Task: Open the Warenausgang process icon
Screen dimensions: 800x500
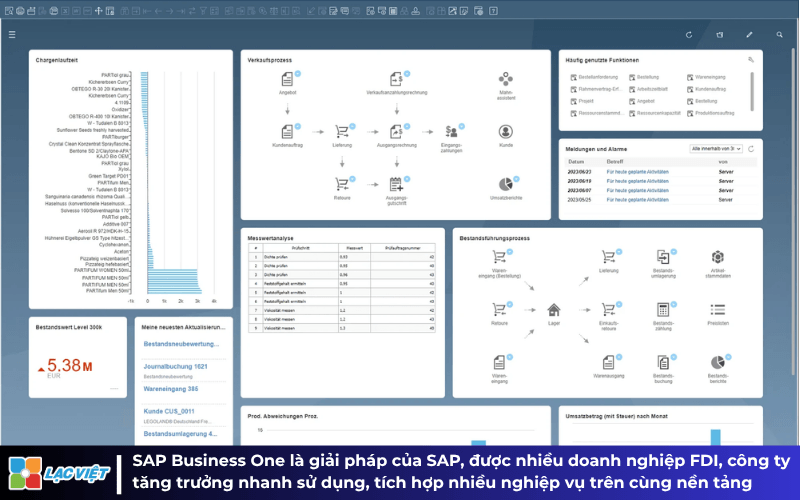Action: coord(608,362)
